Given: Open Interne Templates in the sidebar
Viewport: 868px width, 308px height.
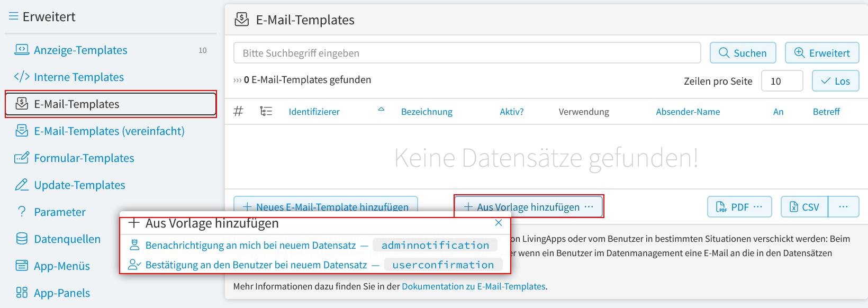Looking at the screenshot, I should (79, 77).
